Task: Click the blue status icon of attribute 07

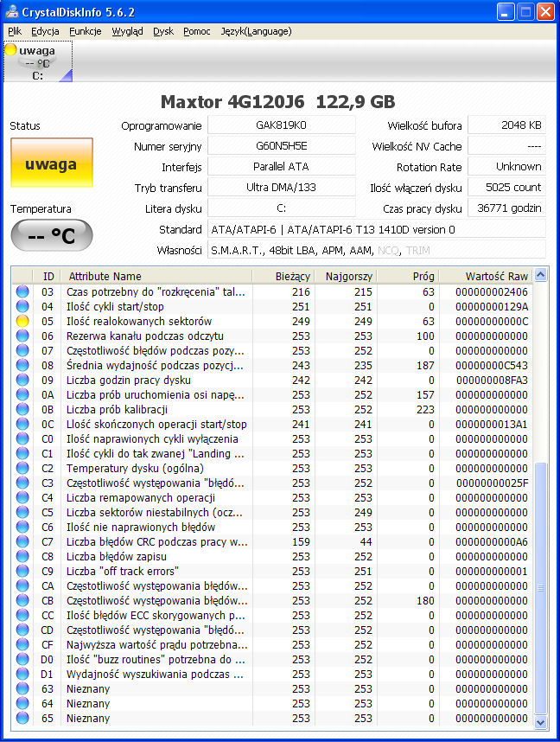Action: [22, 350]
